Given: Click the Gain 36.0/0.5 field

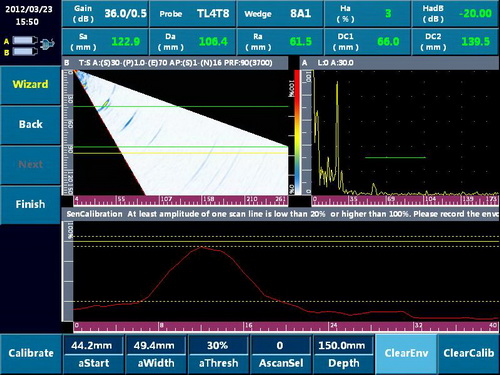Looking at the screenshot, I should (105, 14).
